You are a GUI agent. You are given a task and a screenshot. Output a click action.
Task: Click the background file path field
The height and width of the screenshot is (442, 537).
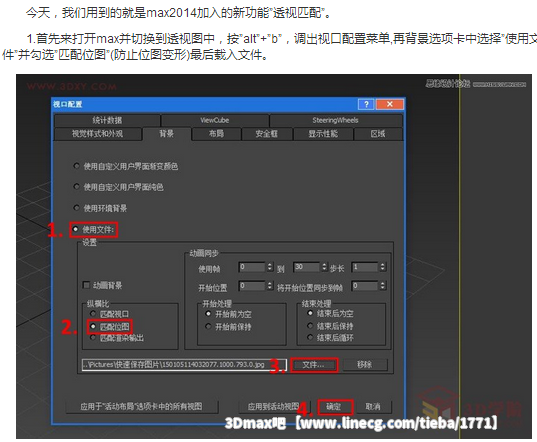(184, 365)
